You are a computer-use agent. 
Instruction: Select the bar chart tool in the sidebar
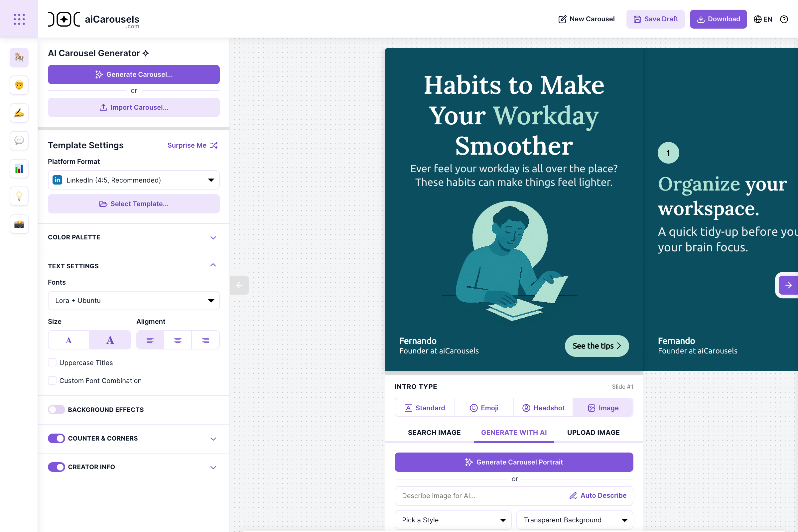(x=19, y=169)
